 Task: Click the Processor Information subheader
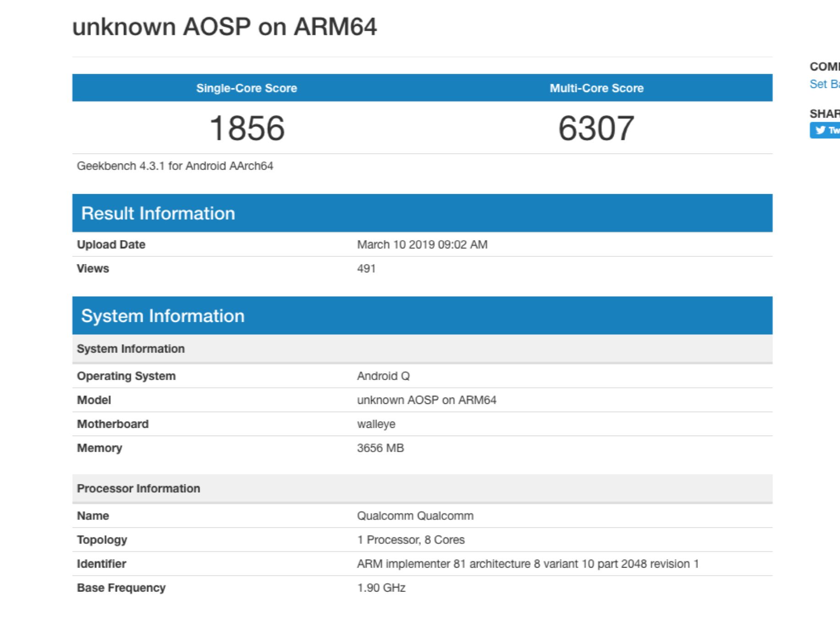[138, 489]
